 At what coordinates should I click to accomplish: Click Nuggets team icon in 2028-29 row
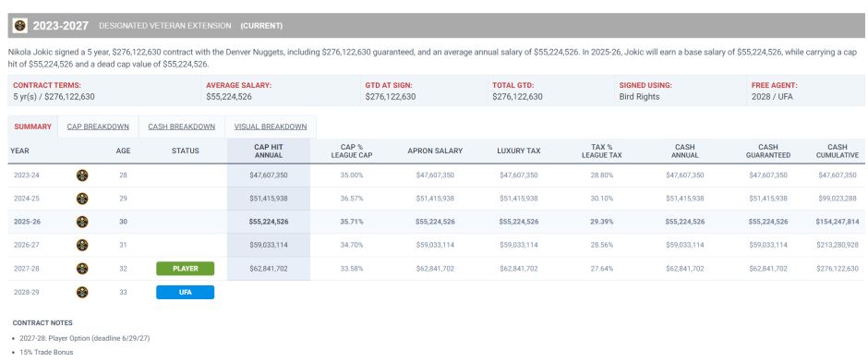coord(82,292)
